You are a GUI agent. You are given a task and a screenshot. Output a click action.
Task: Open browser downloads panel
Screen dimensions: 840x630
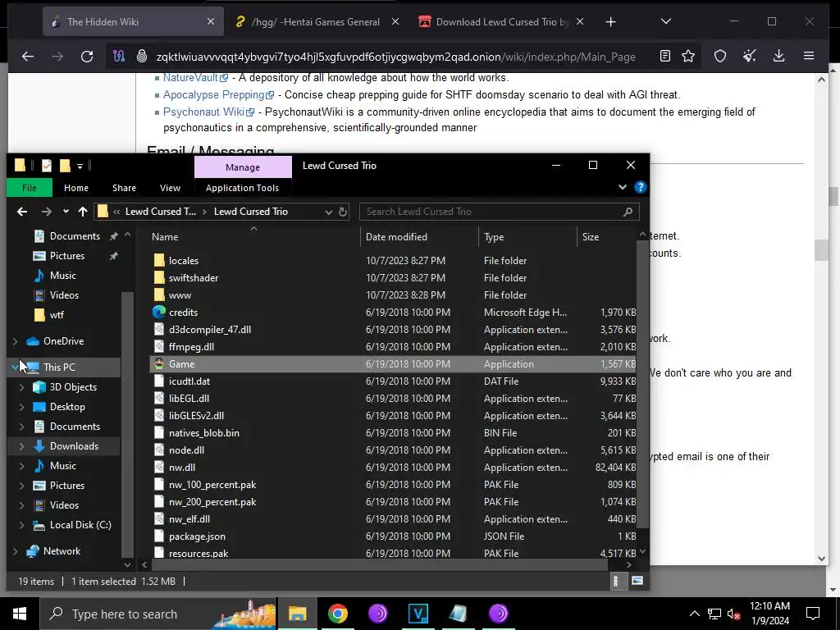coord(779,57)
